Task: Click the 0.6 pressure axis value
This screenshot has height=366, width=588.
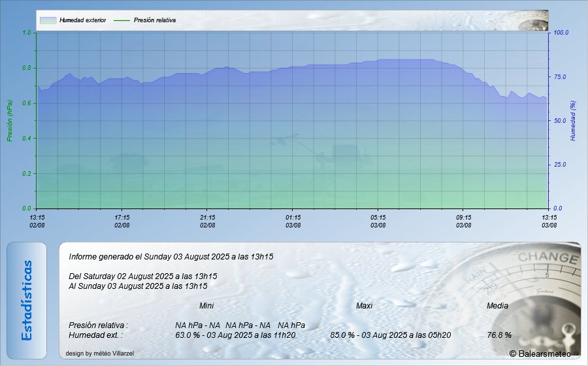Action: click(27, 103)
